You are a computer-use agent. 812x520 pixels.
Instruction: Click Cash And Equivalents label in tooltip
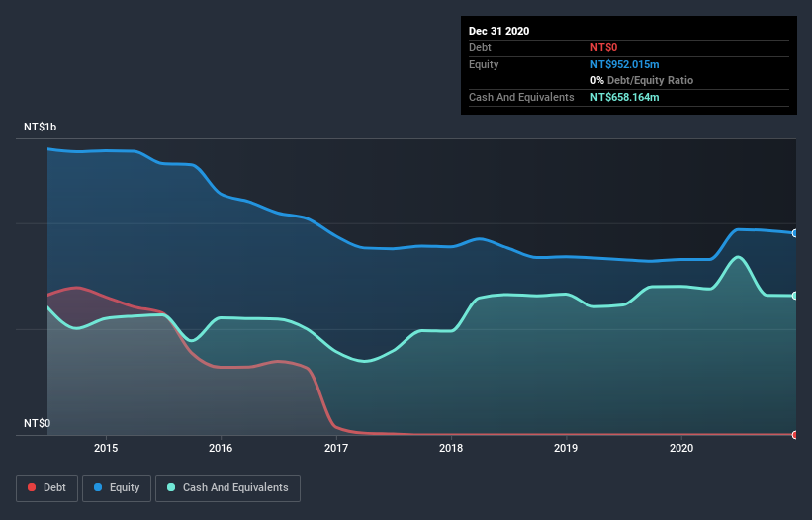[x=521, y=97]
